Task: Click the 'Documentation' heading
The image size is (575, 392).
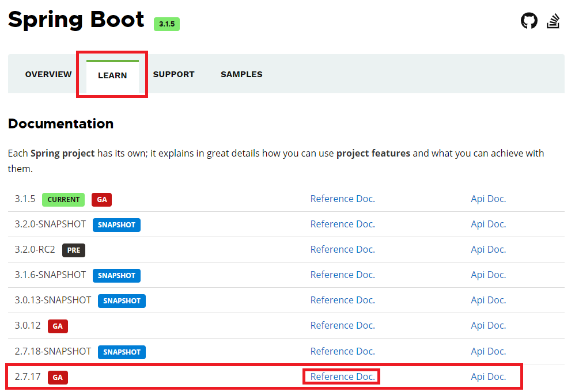Action: [x=61, y=124]
